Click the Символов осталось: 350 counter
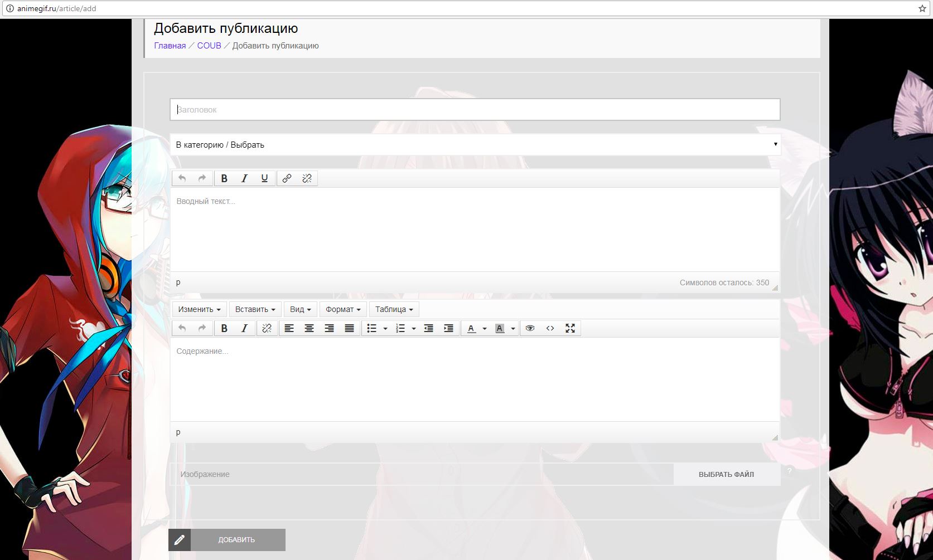The width and height of the screenshot is (933, 560). coord(724,283)
